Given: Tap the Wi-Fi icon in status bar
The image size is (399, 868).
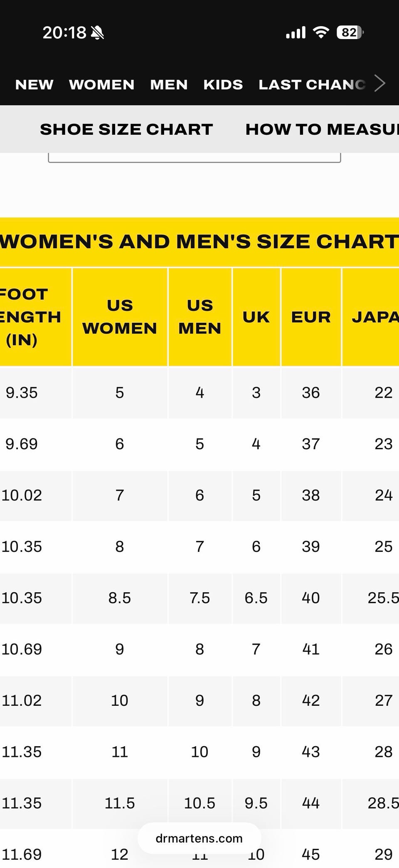Looking at the screenshot, I should click(x=321, y=32).
